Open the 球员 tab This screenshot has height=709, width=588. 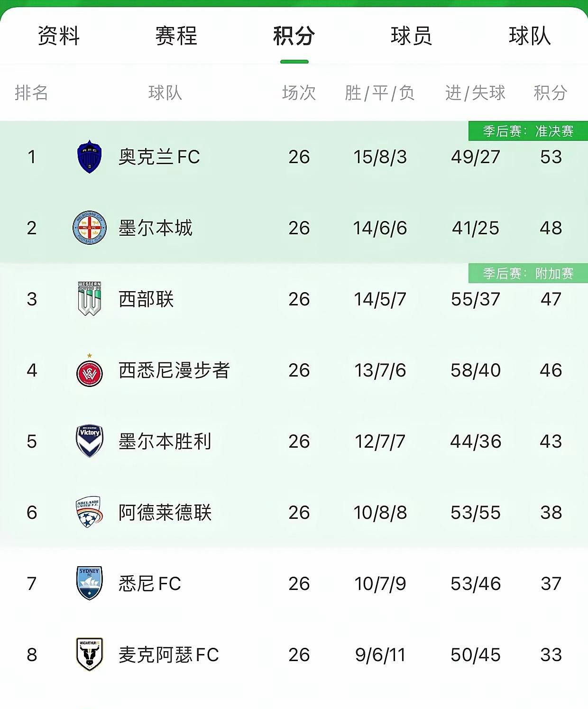(x=412, y=38)
